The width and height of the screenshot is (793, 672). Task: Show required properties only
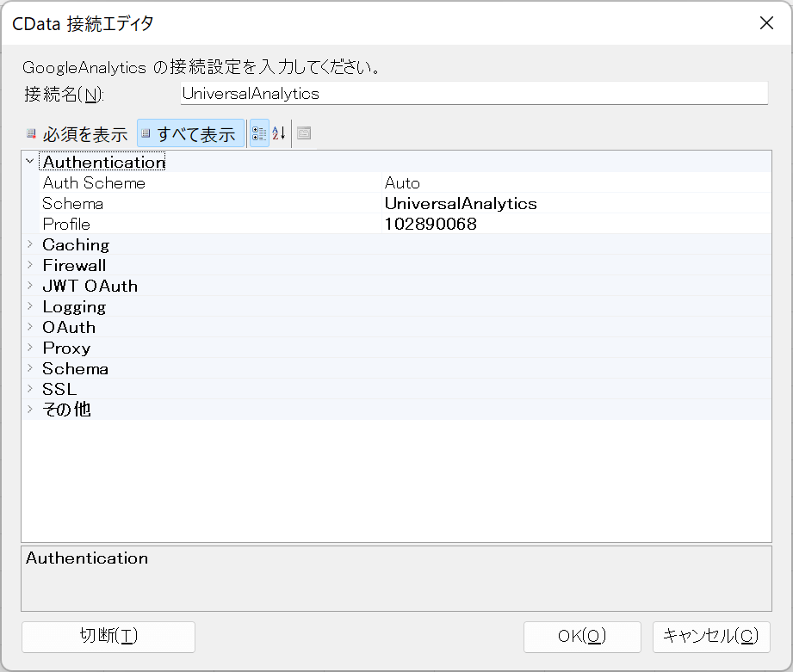point(77,134)
